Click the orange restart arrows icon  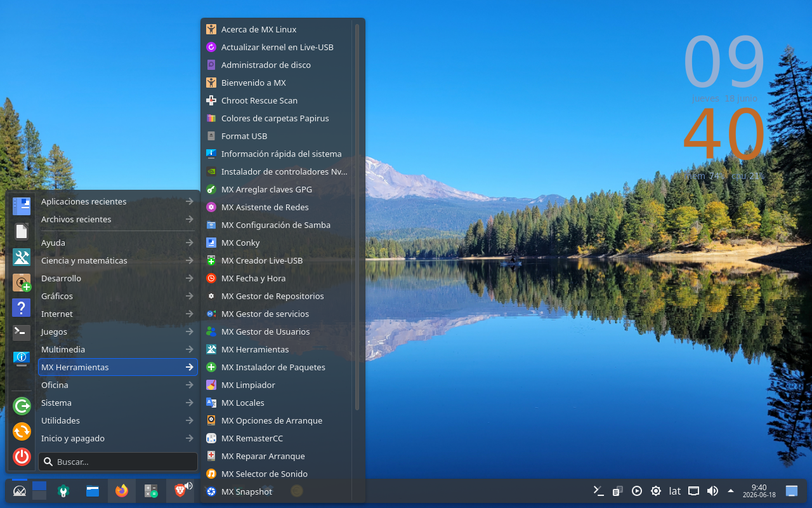[22, 431]
